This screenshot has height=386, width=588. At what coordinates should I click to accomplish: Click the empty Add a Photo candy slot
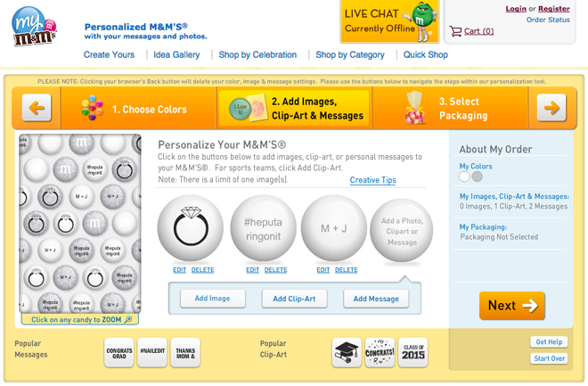tap(402, 231)
